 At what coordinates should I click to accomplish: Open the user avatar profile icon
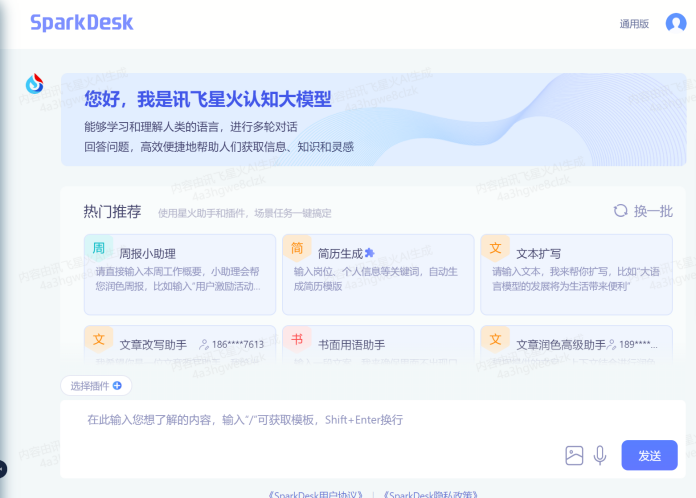click(676, 23)
